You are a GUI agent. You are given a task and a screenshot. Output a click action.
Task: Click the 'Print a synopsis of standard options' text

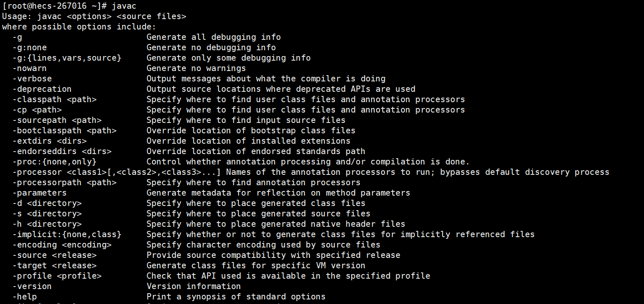236,297
